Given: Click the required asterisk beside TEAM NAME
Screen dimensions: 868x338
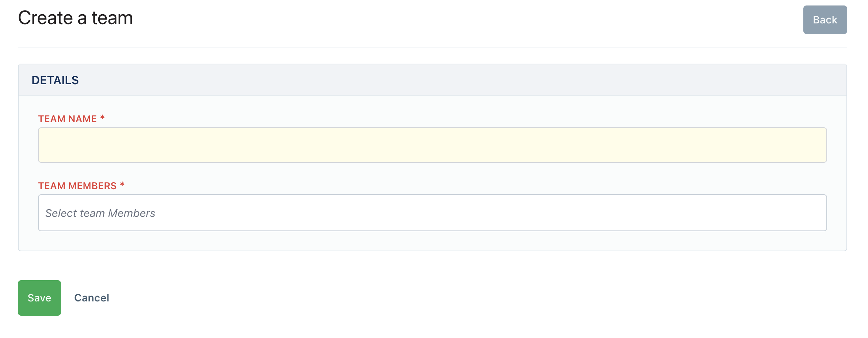Looking at the screenshot, I should [x=103, y=118].
